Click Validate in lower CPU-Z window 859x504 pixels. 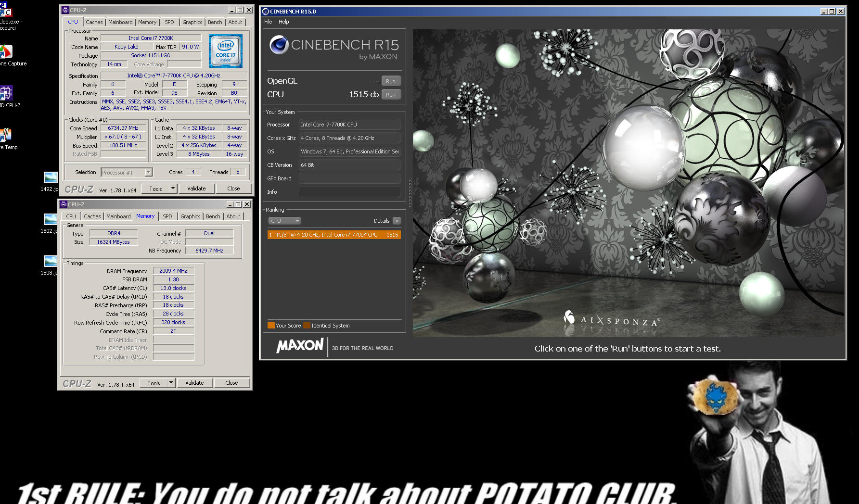click(194, 383)
